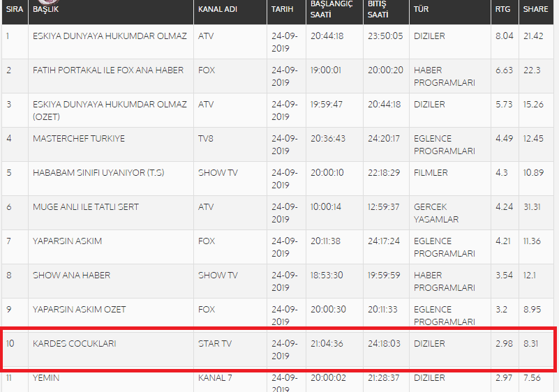Select the YAPARSIN ASKIM OZET title
Screen dimensions: 559x392
tap(79, 309)
